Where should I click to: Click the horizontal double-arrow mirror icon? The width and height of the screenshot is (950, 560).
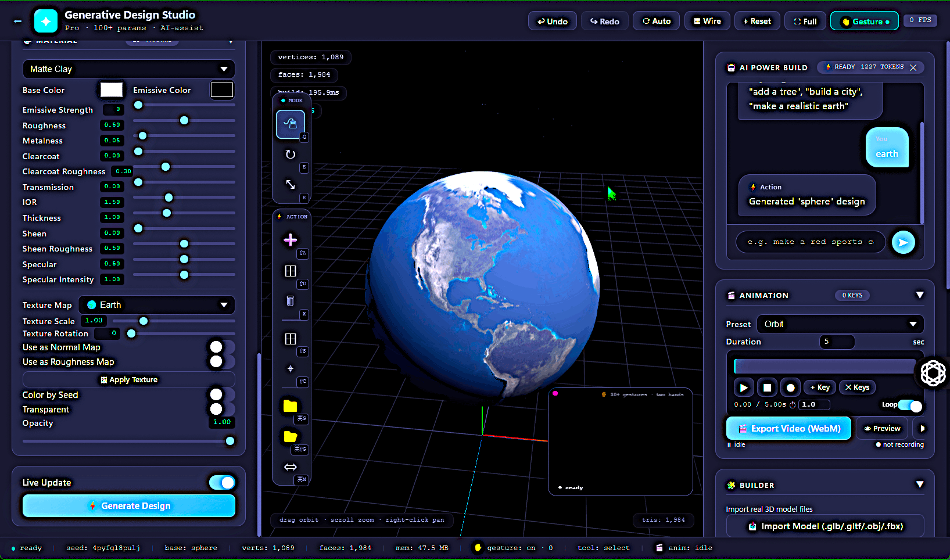point(291,466)
